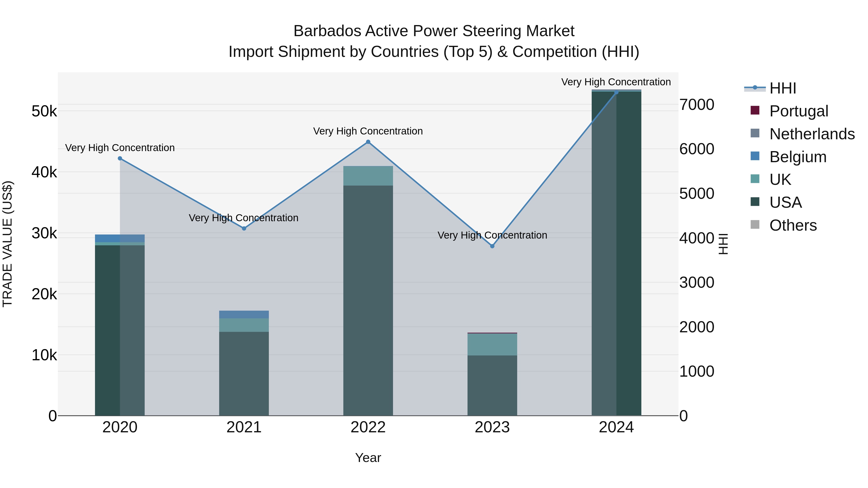Click the Belgium blue color swatch

point(755,156)
